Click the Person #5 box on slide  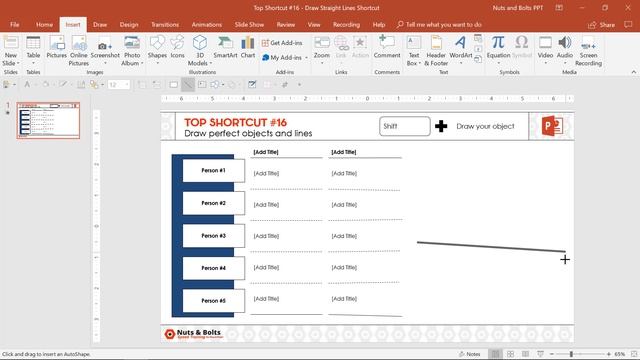point(213,301)
